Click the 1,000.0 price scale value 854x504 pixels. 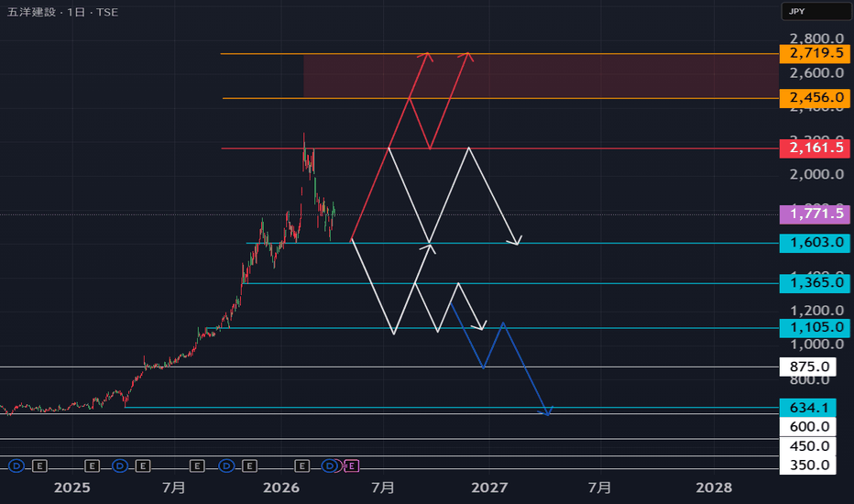click(817, 345)
